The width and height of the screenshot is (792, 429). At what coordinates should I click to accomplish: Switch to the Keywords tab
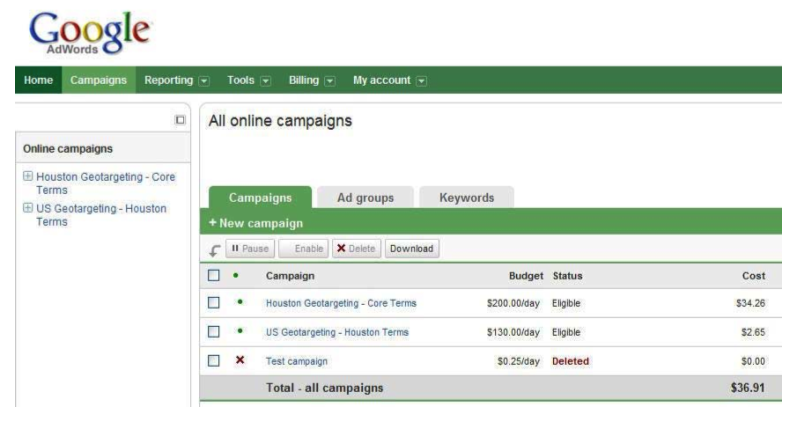pos(467,198)
